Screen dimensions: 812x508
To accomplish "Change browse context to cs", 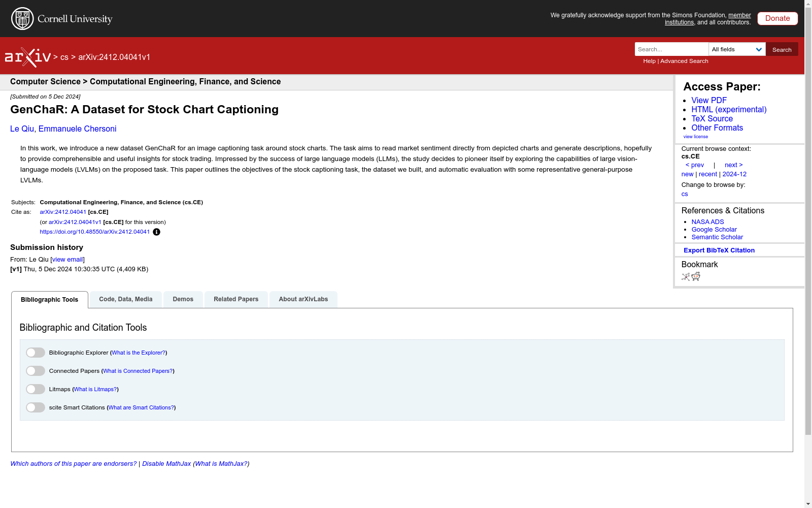I will pyautogui.click(x=685, y=194).
